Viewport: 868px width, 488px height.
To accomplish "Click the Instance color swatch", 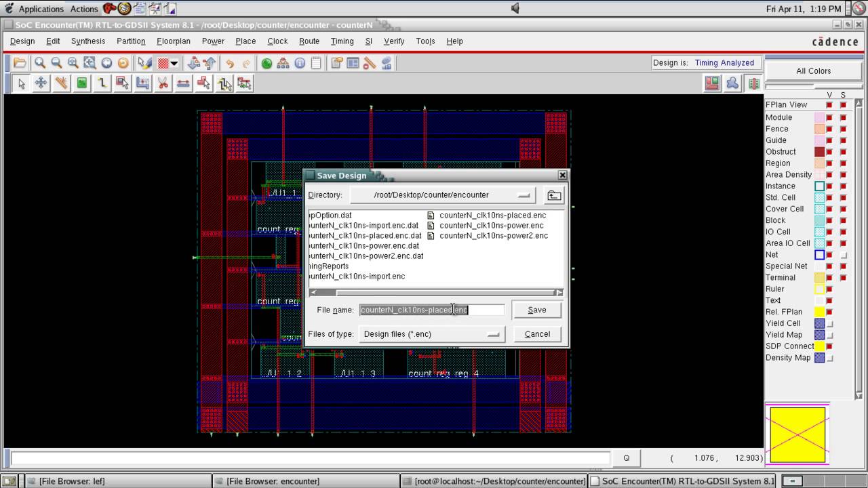I will click(x=819, y=186).
